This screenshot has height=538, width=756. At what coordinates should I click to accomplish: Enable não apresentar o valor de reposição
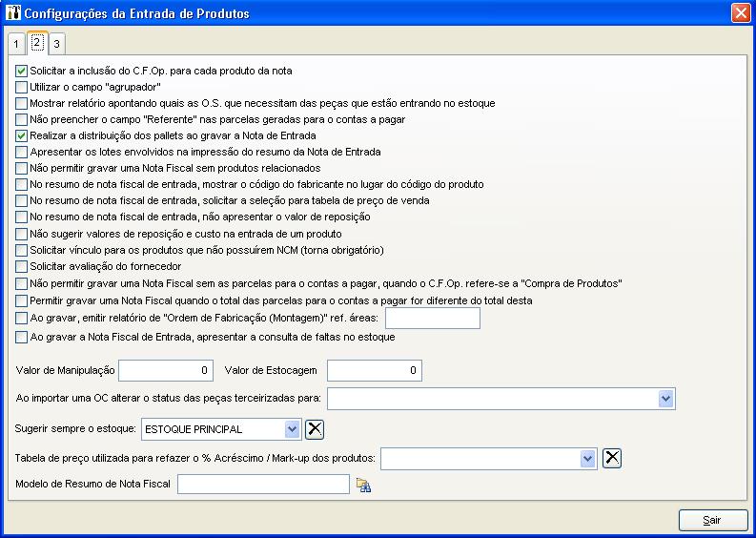(x=21, y=217)
